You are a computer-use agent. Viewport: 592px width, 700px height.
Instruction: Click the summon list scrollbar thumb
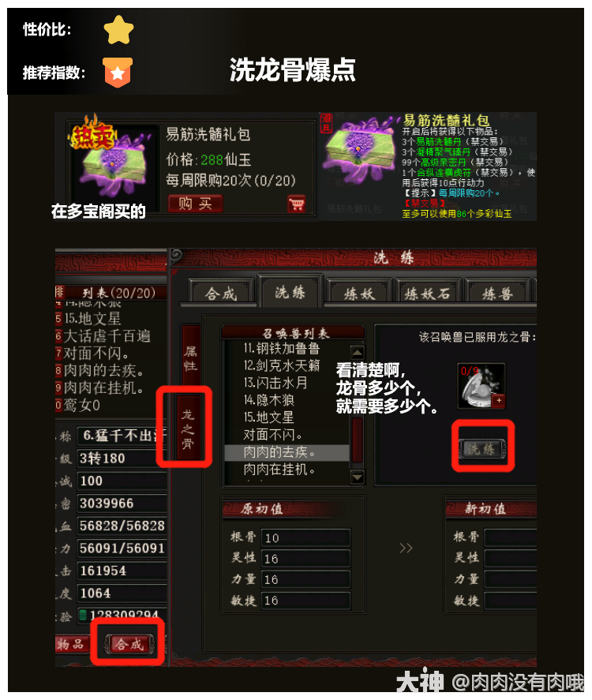(x=357, y=440)
